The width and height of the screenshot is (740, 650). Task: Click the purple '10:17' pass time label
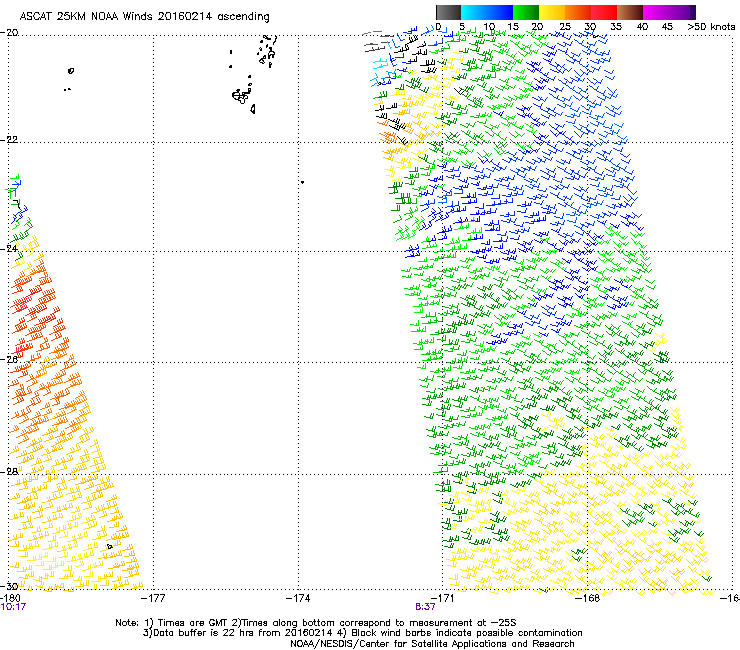(13, 607)
